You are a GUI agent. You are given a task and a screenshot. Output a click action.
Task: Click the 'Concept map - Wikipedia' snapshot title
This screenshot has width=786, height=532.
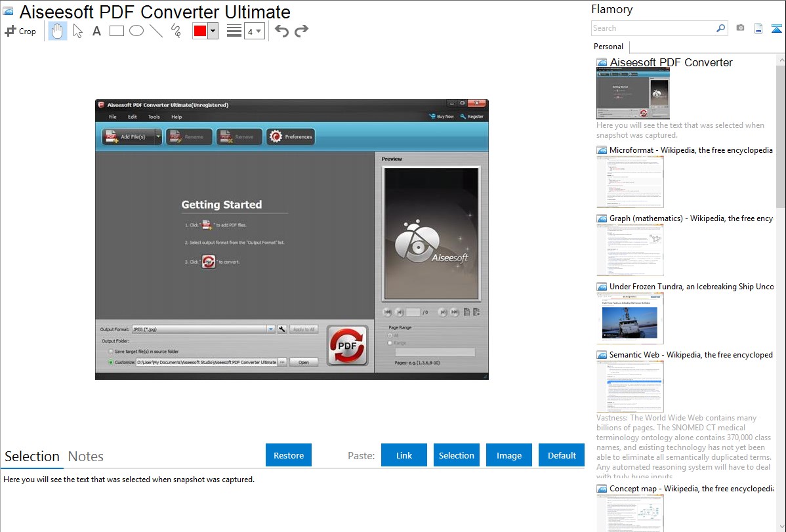(x=691, y=488)
